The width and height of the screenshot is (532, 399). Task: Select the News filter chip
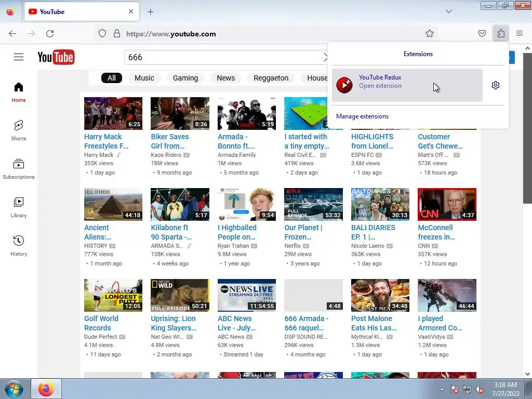click(225, 78)
